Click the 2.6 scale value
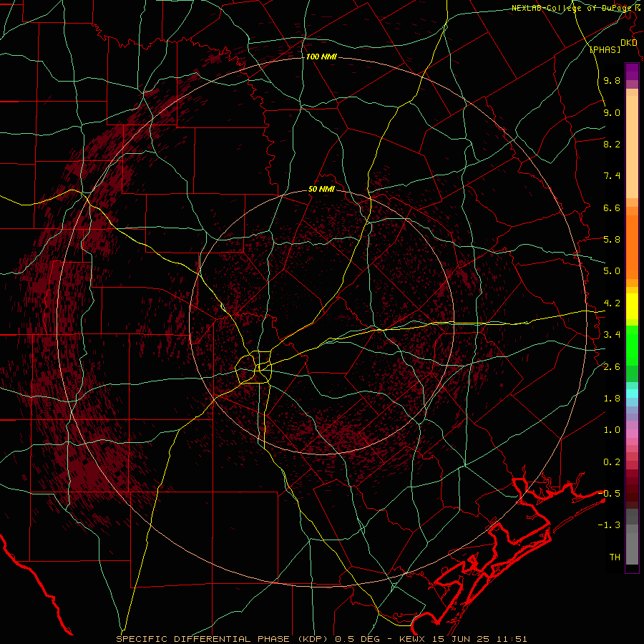Viewport: 644px width, 644px height. [x=612, y=367]
